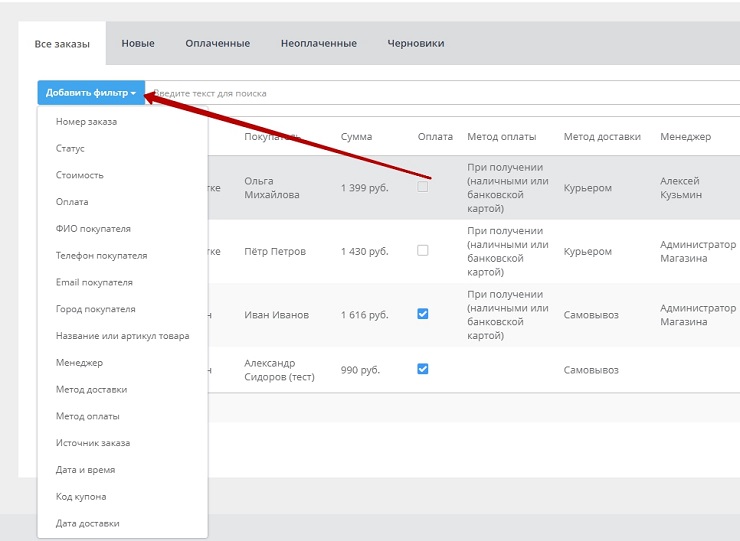Filter by Метод доставки in menu

(x=91, y=390)
